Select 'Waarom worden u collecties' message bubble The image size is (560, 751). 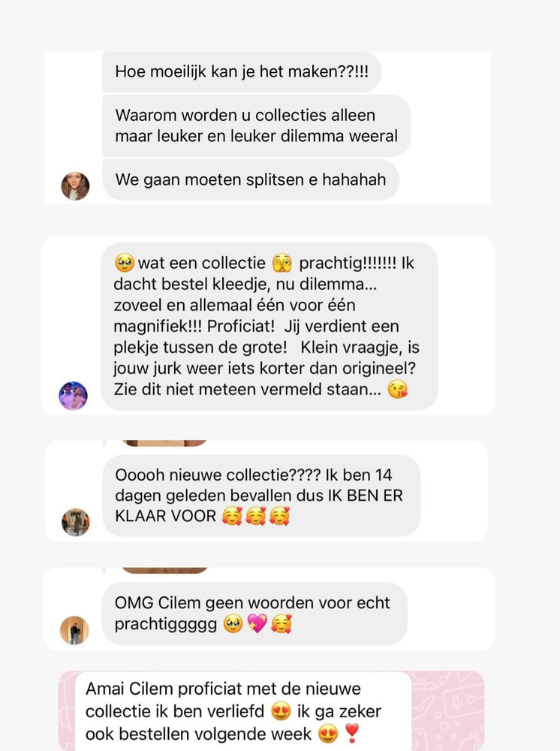pyautogui.click(x=257, y=126)
